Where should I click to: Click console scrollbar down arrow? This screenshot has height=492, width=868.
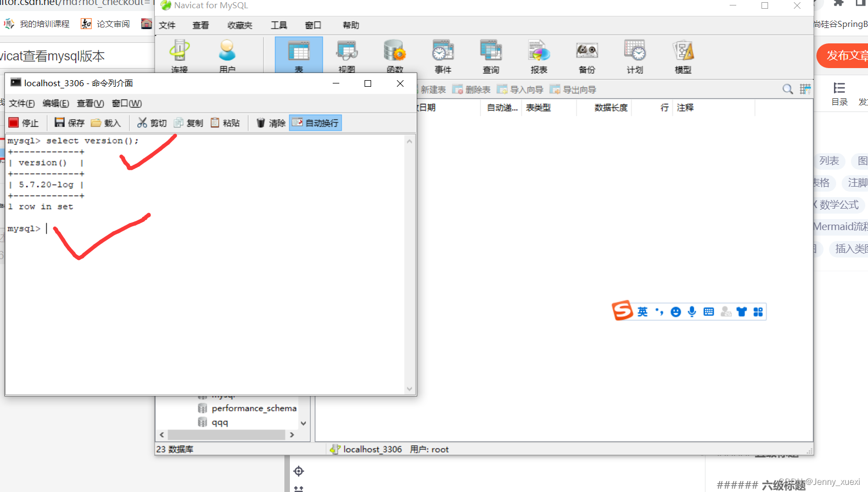(410, 389)
